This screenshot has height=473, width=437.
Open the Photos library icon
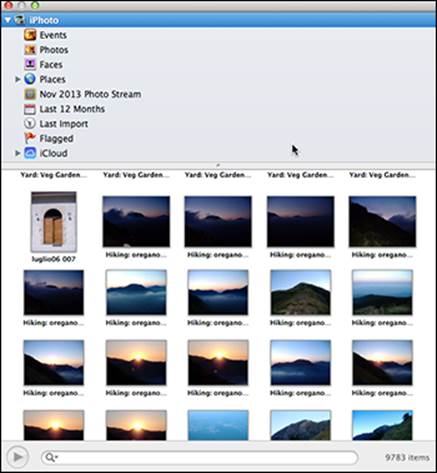click(x=30, y=50)
